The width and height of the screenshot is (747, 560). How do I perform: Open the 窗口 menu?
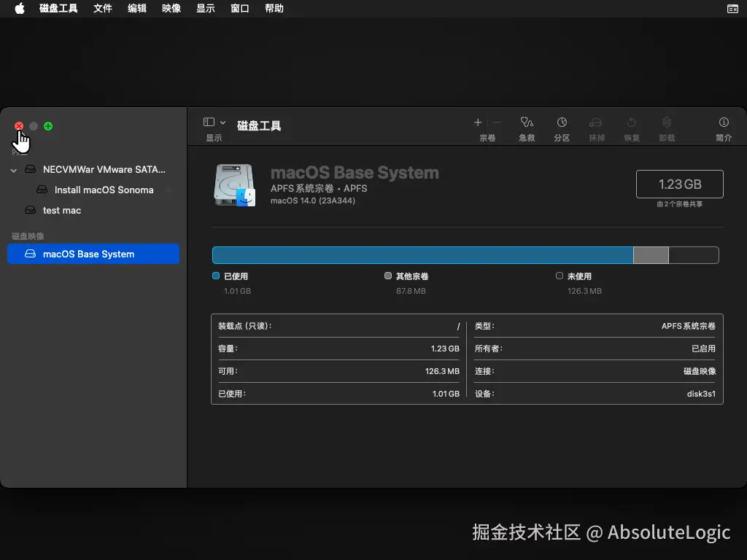tap(239, 8)
